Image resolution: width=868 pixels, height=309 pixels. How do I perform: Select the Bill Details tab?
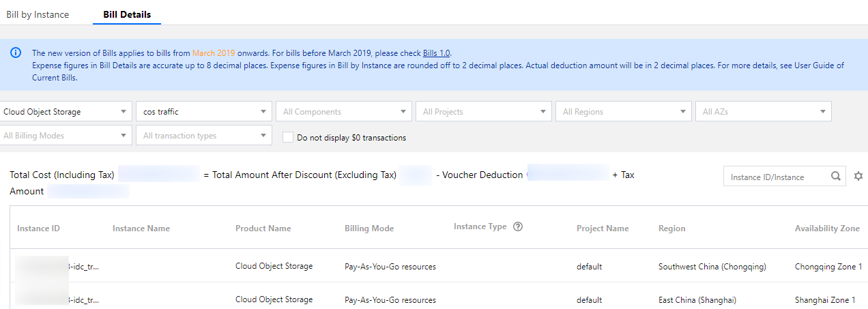pos(127,14)
